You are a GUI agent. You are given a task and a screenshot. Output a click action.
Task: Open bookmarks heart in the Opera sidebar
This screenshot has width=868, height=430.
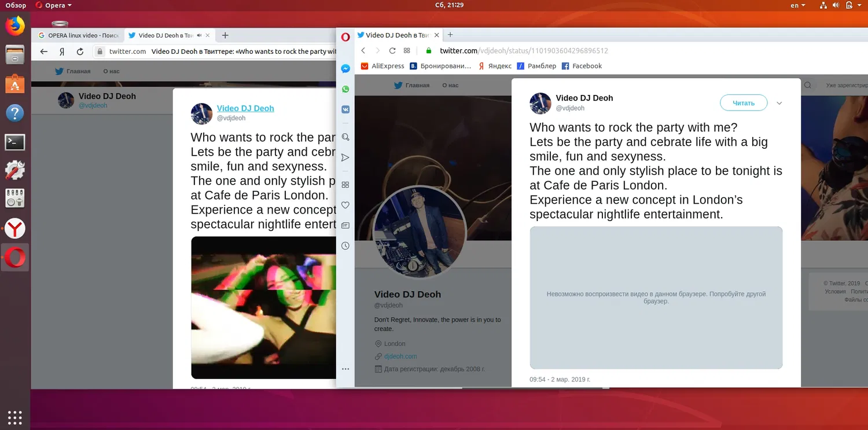(x=345, y=205)
